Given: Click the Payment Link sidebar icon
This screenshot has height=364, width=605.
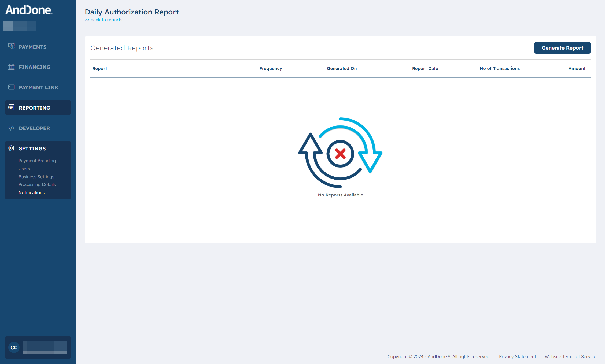Looking at the screenshot, I should coord(12,87).
